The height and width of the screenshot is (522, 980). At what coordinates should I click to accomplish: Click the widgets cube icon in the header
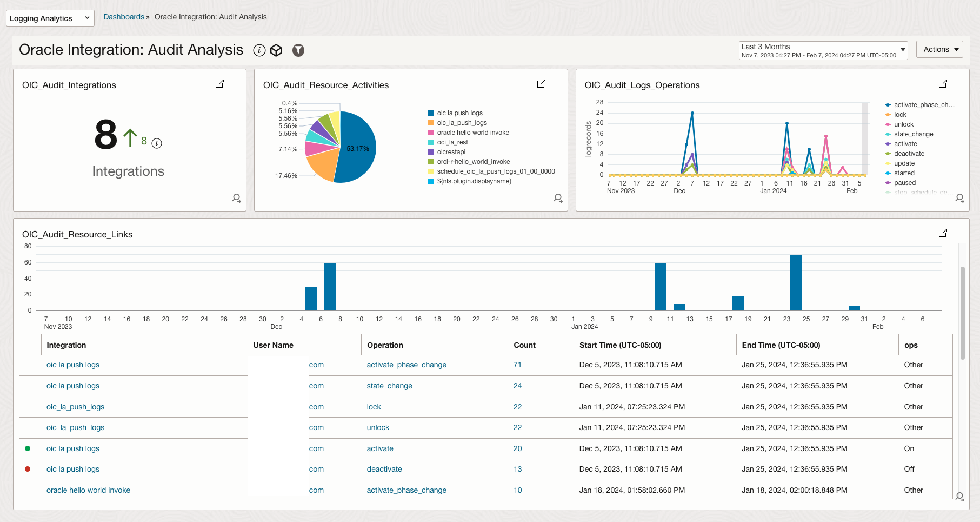[277, 50]
